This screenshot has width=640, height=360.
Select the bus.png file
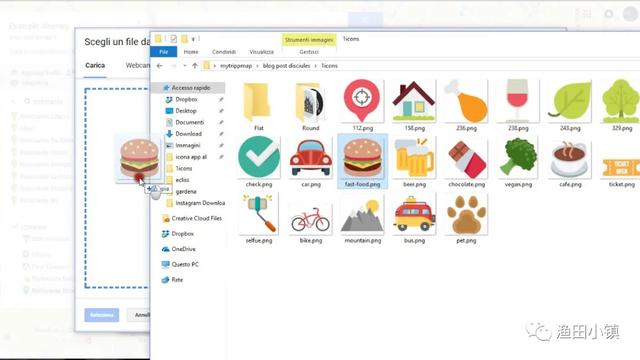coord(414,218)
